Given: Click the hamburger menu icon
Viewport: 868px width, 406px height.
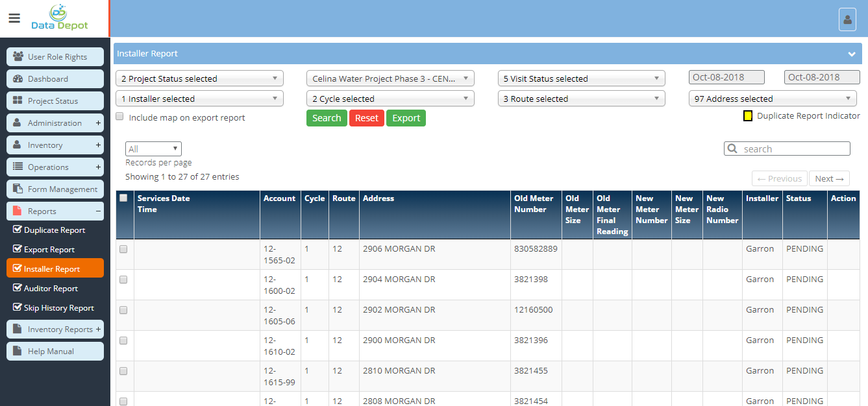Looking at the screenshot, I should 14,18.
